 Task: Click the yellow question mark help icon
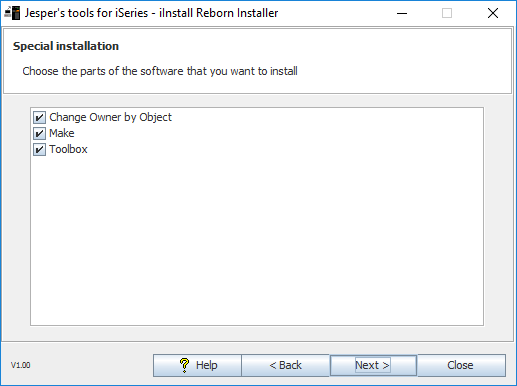point(184,365)
